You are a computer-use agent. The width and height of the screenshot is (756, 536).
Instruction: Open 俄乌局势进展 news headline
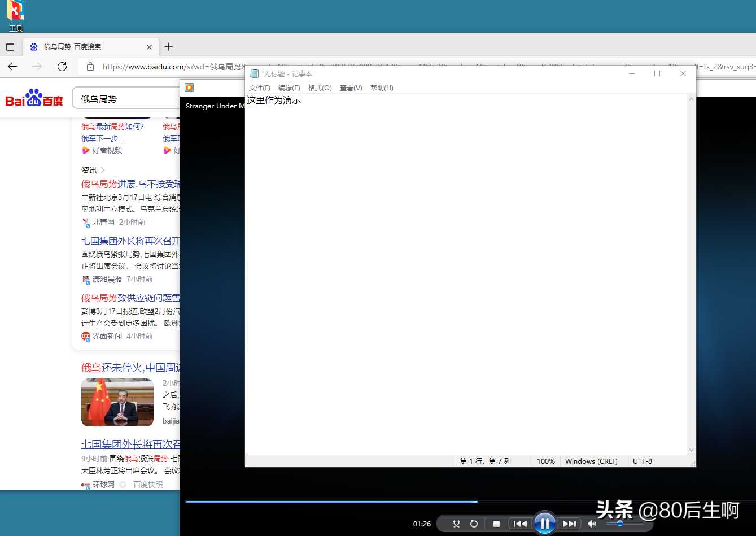click(130, 184)
